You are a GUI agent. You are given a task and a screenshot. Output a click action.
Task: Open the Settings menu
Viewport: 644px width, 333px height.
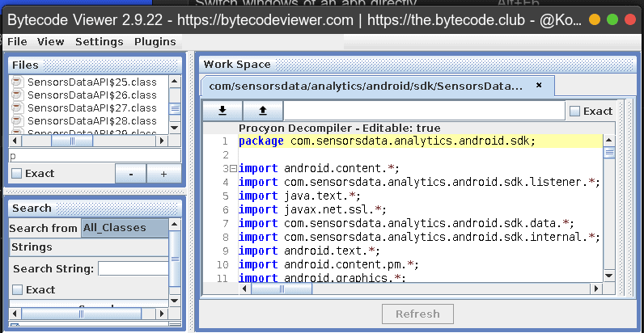click(x=100, y=42)
